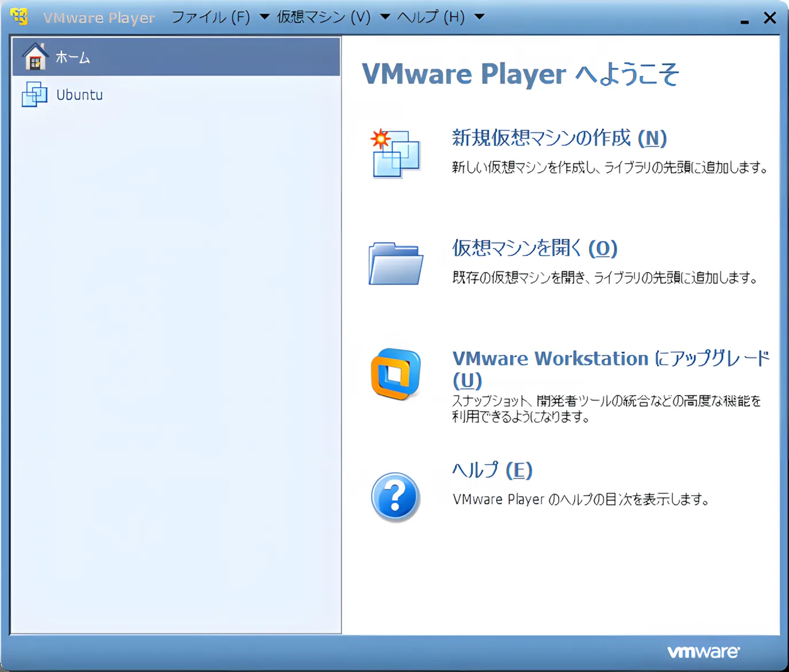Open the 仮想マシン (V) menu
This screenshot has height=672, width=789.
324,18
